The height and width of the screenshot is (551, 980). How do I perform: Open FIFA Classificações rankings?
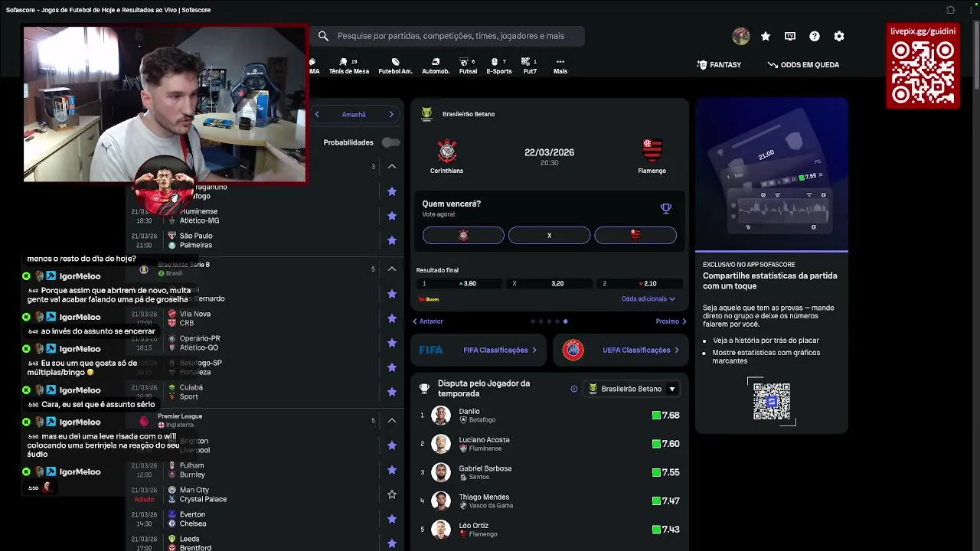pos(479,350)
